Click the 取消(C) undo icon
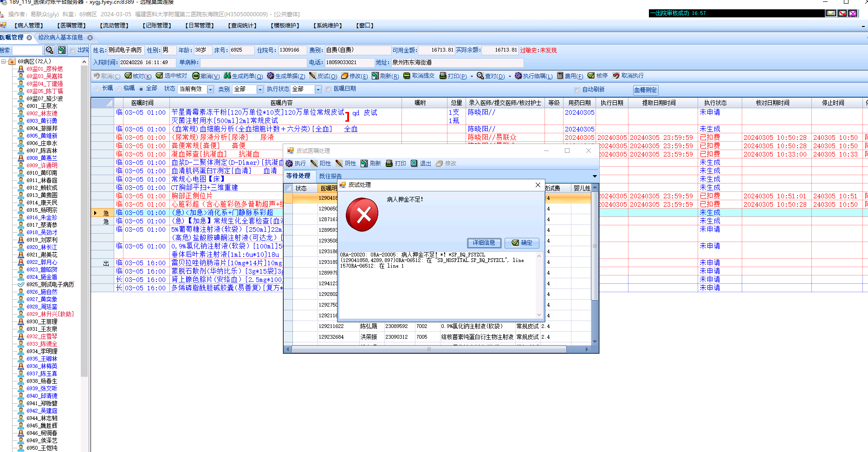Viewport: 868px width, 452px height. coord(97,76)
